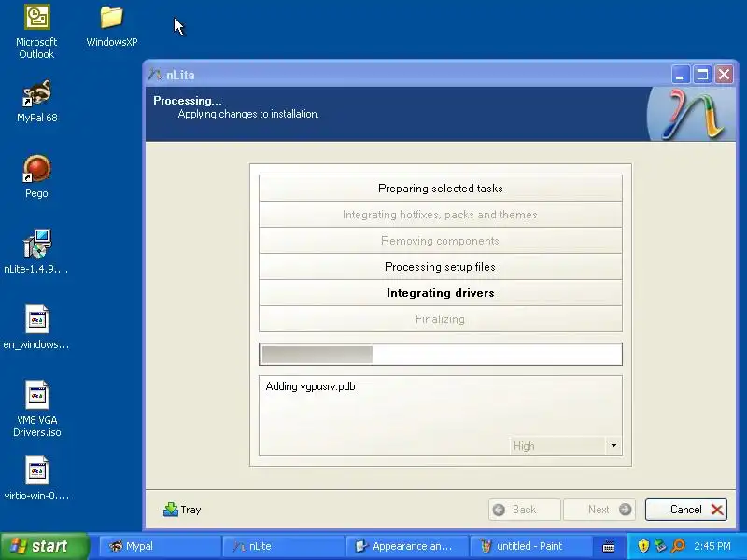Click the Back button in nLite

[524, 510]
